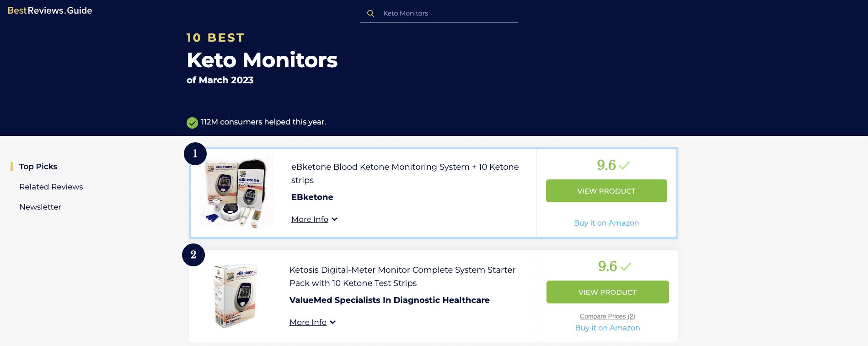Image resolution: width=868 pixels, height=346 pixels.
Task: Click VIEW PRODUCT for eBketone system
Action: [x=606, y=191]
